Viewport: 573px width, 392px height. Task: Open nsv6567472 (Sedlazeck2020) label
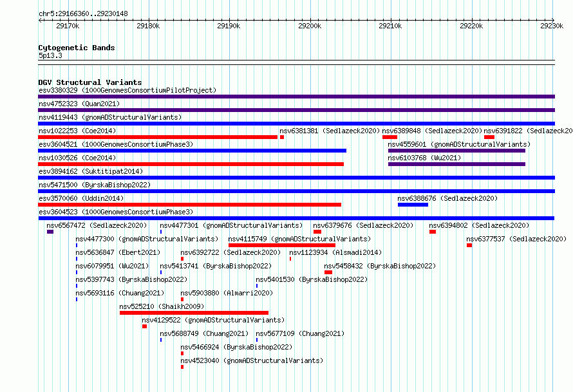tap(97, 225)
